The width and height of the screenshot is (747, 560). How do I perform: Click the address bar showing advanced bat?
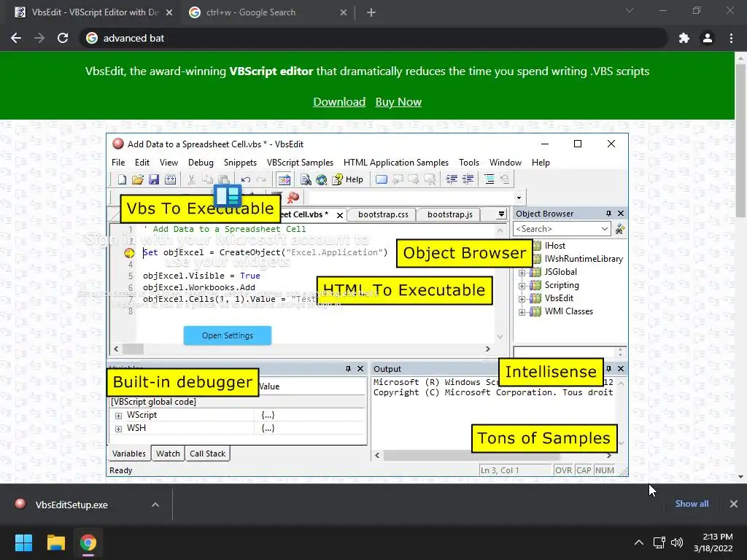coord(373,38)
